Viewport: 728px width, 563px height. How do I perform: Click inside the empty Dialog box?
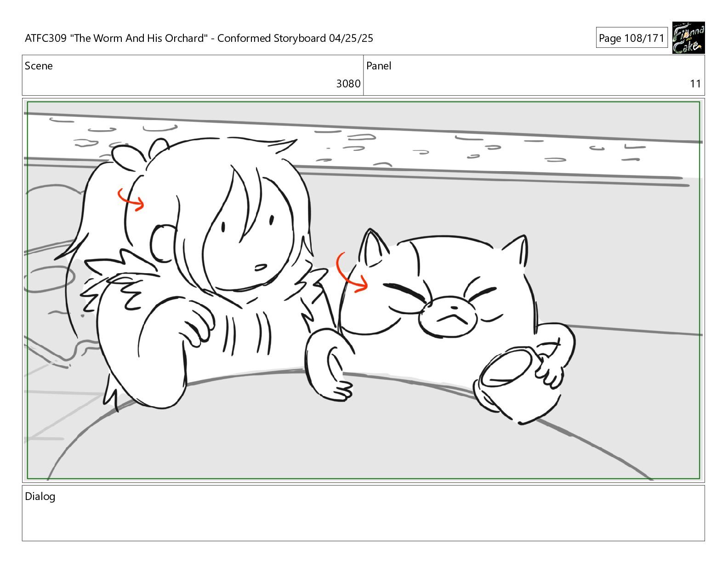363,513
